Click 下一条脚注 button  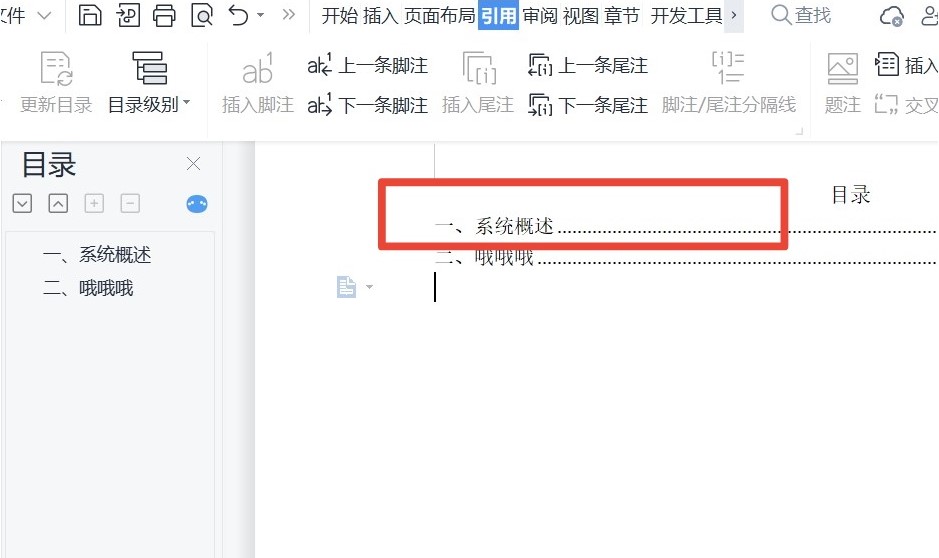coord(367,105)
